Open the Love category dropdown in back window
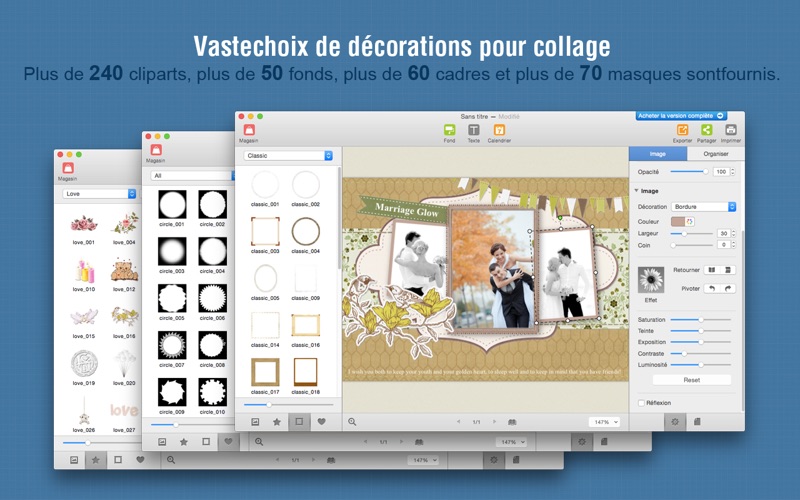 coord(99,194)
